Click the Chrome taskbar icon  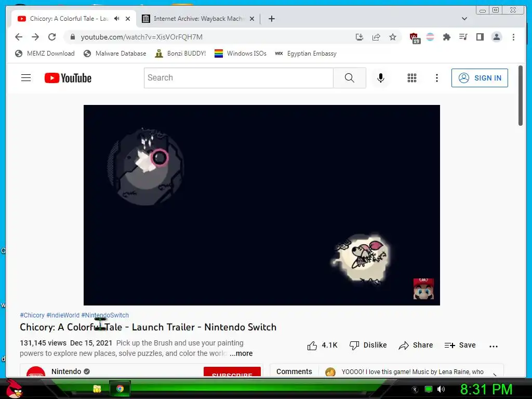[120, 389]
